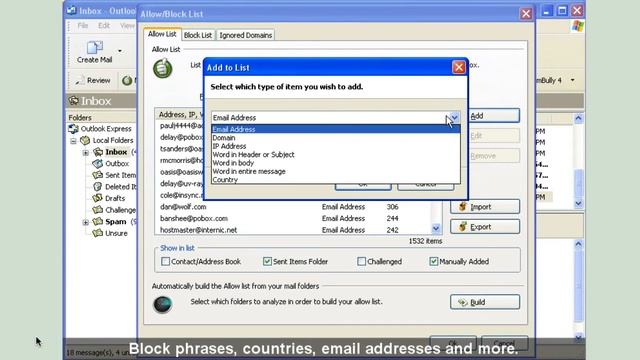
Task: Open the Outbox folder
Action: pyautogui.click(x=117, y=163)
